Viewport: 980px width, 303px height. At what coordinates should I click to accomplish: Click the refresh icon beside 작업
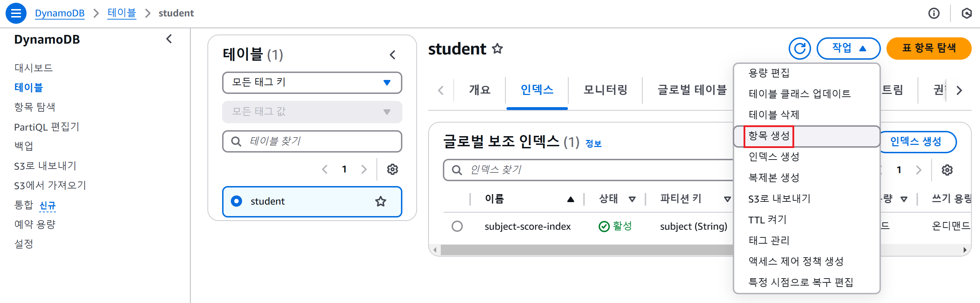coord(799,49)
